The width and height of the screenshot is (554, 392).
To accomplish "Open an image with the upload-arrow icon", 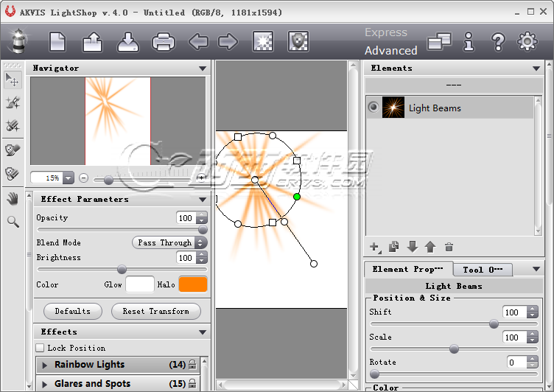I will (92, 42).
